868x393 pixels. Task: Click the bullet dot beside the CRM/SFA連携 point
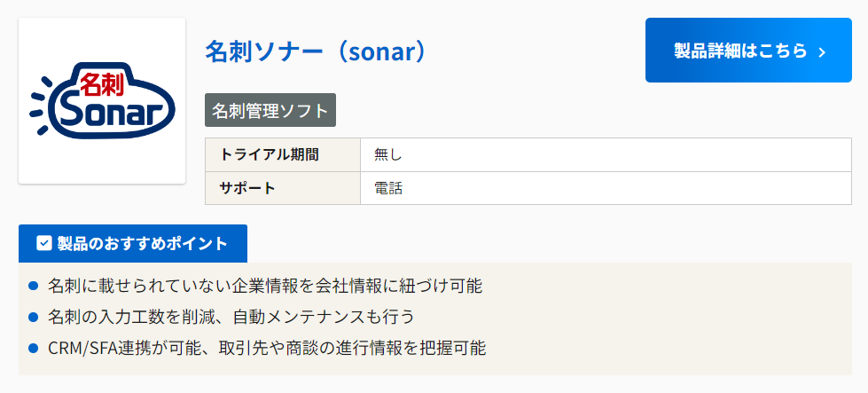tap(33, 348)
